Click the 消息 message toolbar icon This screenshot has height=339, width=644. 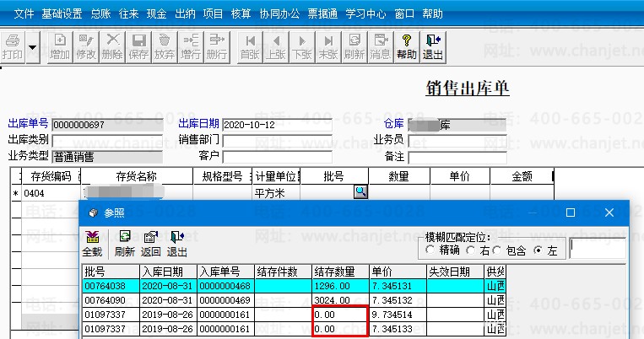pos(381,47)
